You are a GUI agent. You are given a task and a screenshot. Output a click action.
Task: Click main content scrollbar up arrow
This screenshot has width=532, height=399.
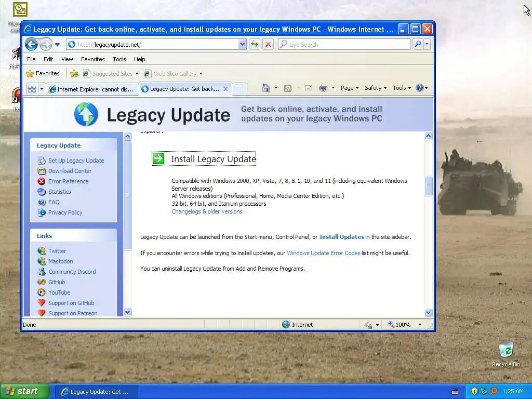(x=428, y=136)
